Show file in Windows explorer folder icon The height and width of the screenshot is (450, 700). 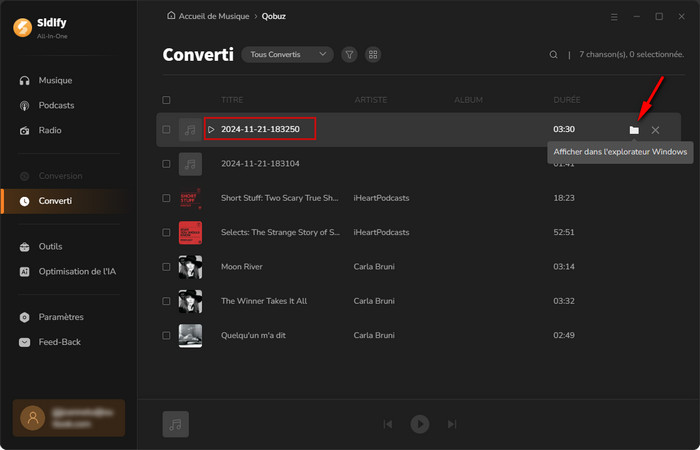[x=633, y=130]
